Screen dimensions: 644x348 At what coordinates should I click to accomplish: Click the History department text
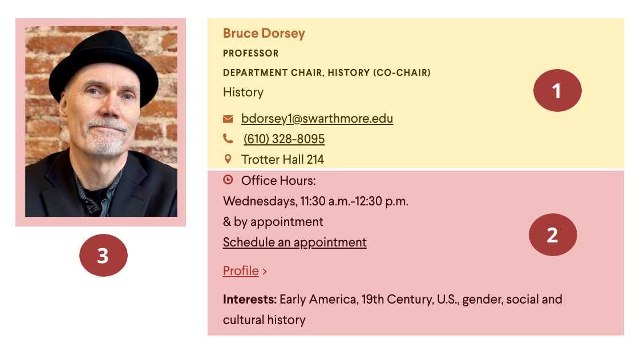243,92
